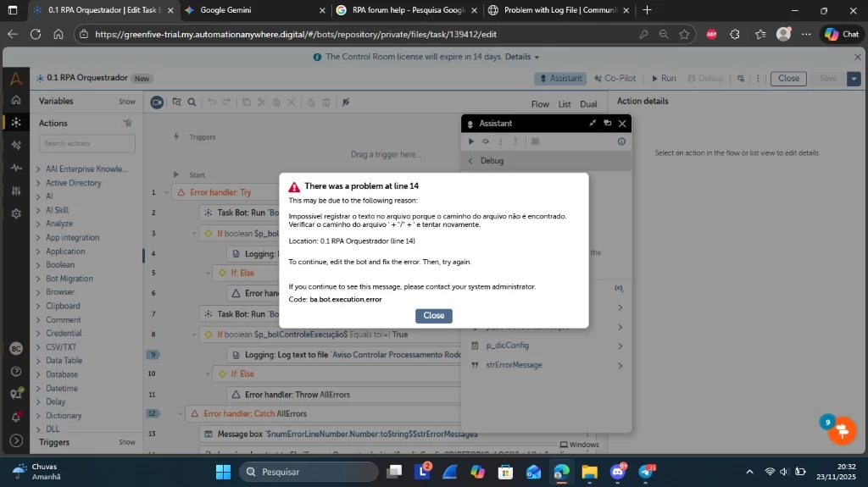Expand the AI Skill action group

click(38, 210)
